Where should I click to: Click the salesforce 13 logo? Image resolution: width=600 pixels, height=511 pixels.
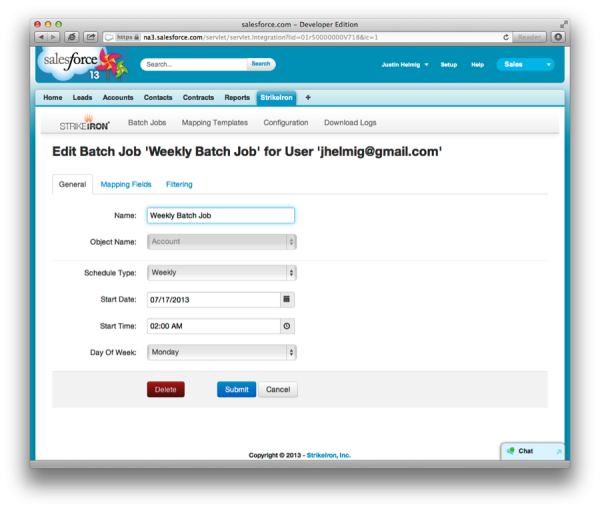[x=83, y=64]
